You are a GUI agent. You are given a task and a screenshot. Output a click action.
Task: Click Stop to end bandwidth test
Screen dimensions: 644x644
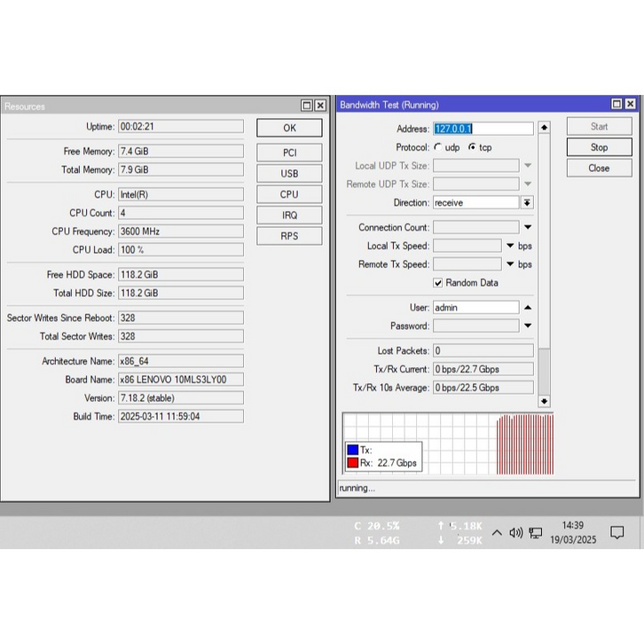[x=599, y=147]
